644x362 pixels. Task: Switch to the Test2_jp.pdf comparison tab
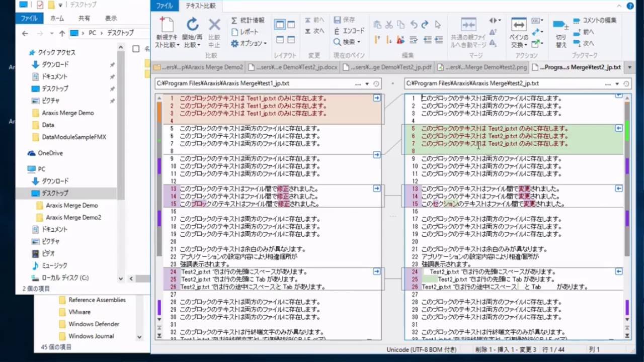coord(387,67)
